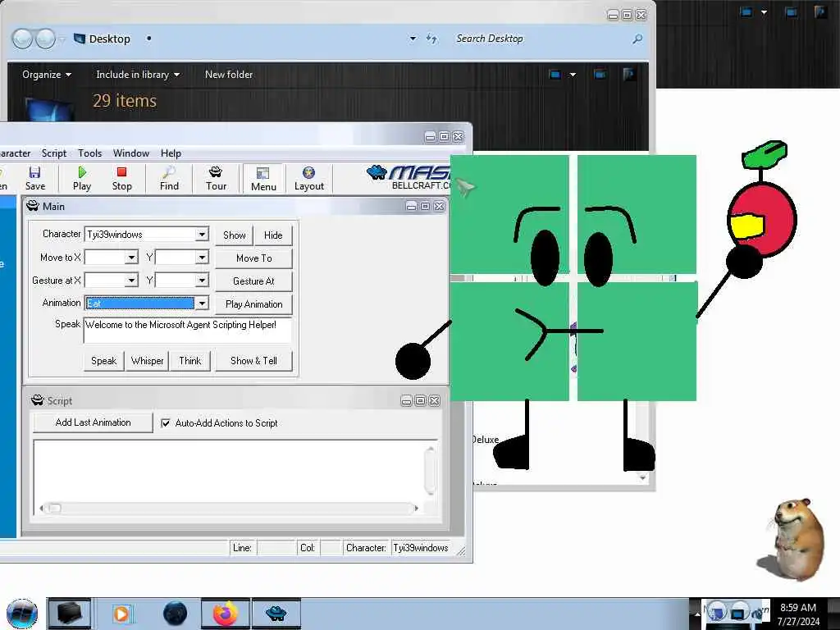Open the Gesture at X dropdown
Image resolution: width=840 pixels, height=630 pixels.
coord(132,281)
